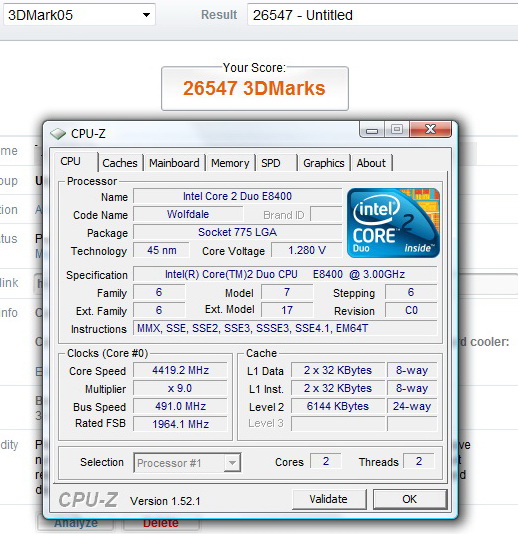Image resolution: width=518 pixels, height=534 pixels.
Task: Click the Delete button behind CPU-Z
Action: coord(161,524)
